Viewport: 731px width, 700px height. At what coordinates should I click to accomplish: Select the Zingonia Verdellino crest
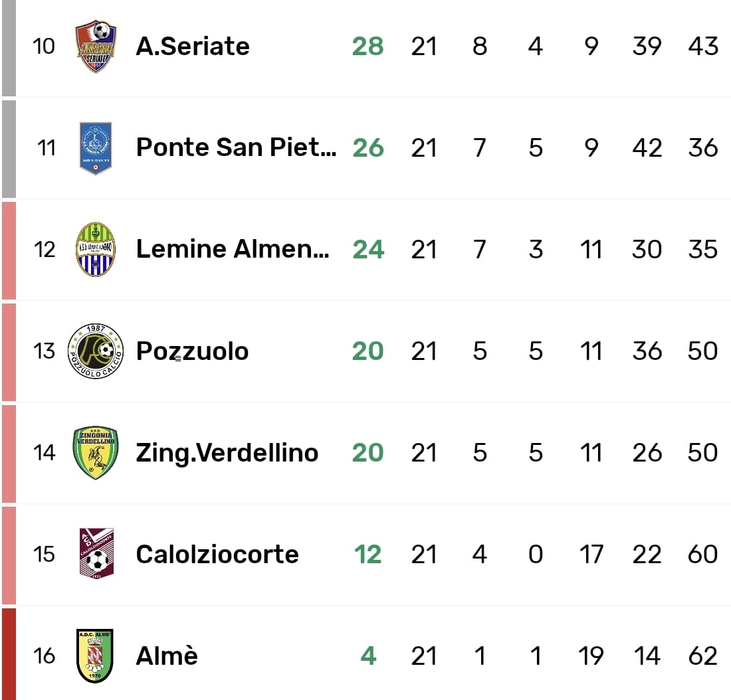(96, 453)
